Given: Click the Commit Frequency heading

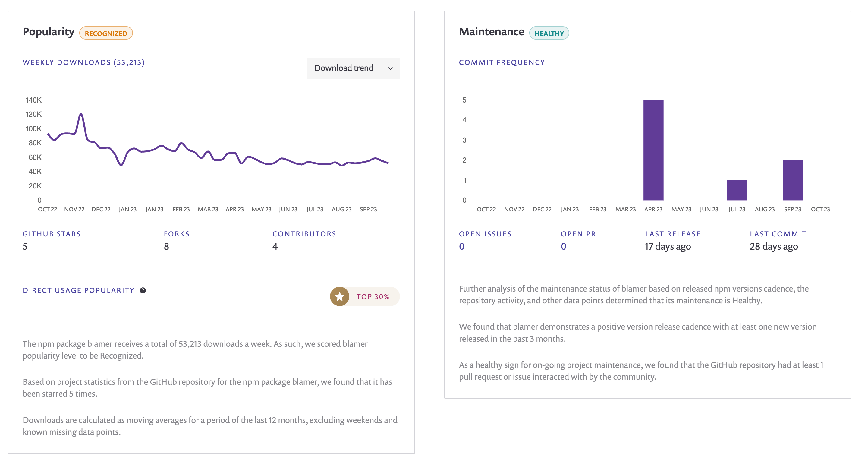Looking at the screenshot, I should [502, 62].
